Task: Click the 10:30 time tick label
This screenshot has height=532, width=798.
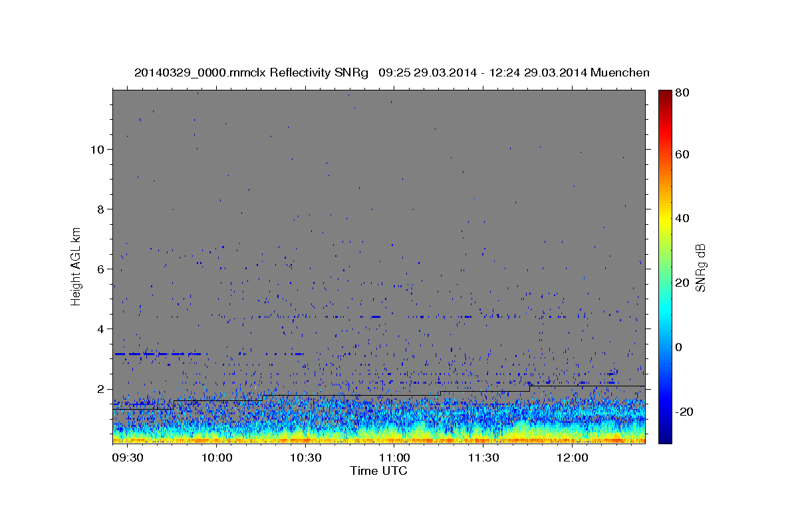Action: (305, 458)
